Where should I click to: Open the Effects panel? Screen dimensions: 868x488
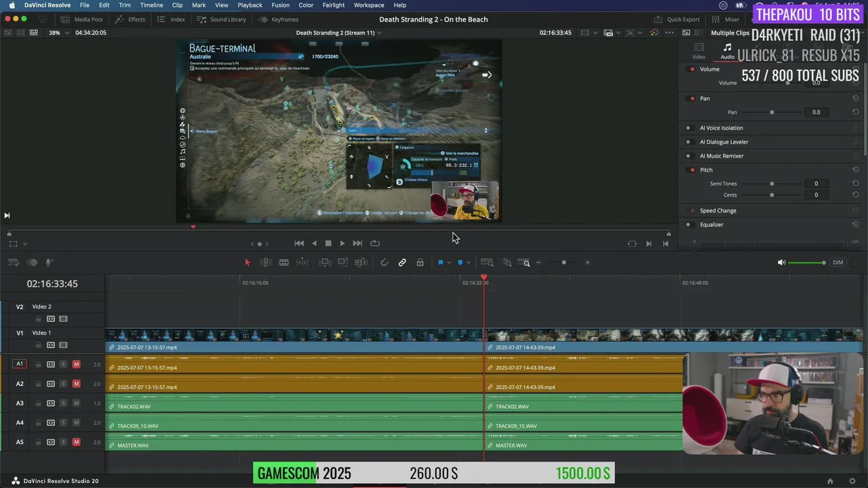click(x=130, y=20)
